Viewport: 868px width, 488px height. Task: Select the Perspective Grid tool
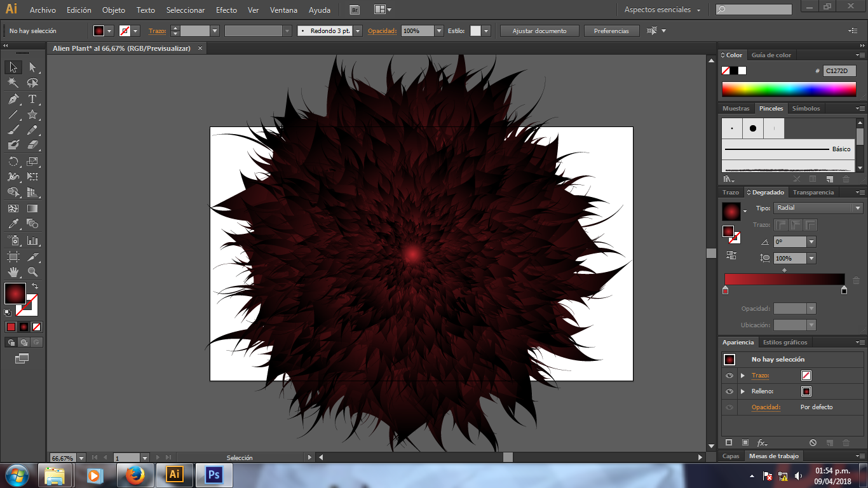tap(32, 193)
